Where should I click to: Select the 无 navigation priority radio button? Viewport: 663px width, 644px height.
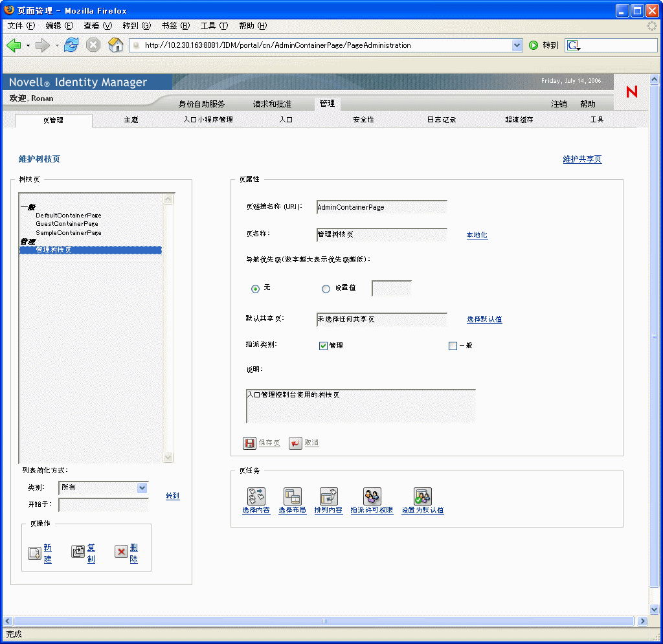[x=255, y=289]
